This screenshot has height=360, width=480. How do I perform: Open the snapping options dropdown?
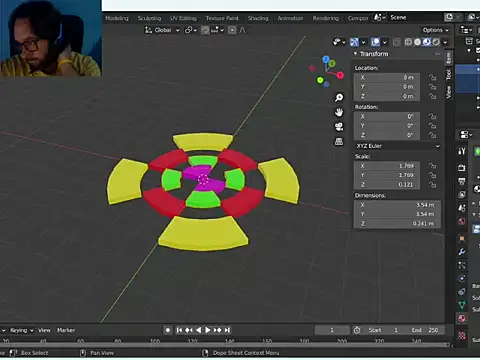[x=217, y=30]
